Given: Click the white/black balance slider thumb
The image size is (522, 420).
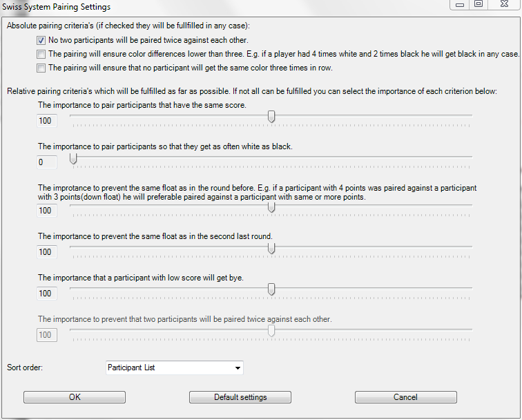Looking at the screenshot, I should (73, 158).
